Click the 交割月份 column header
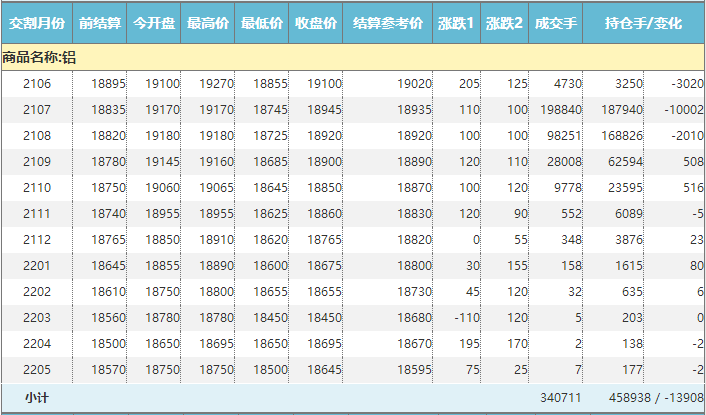The height and width of the screenshot is (415, 706). pos(36,22)
